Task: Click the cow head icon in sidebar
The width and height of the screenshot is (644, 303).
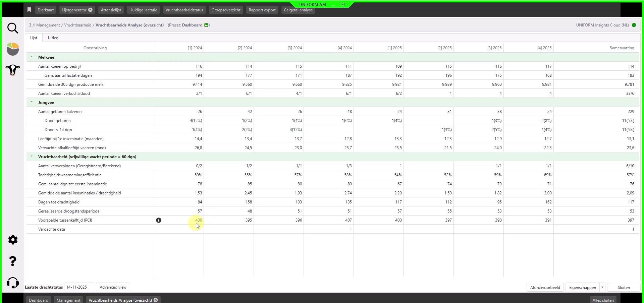Action: (x=13, y=70)
